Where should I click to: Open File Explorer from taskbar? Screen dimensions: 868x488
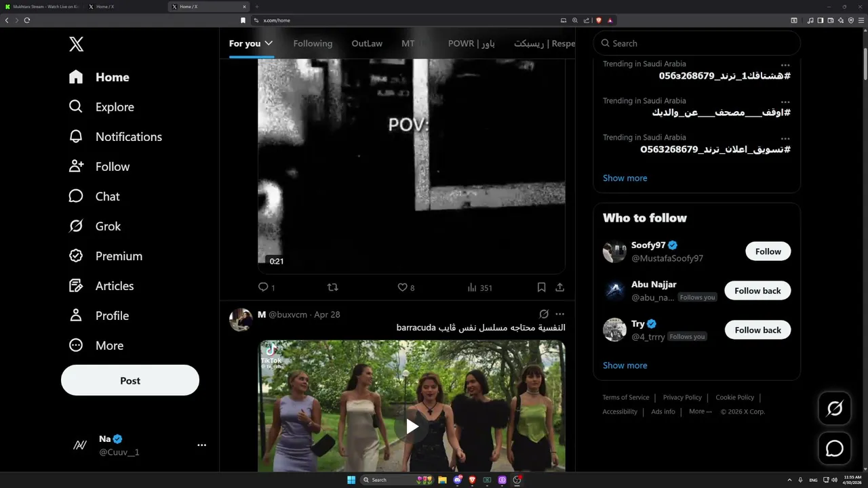[443, 480]
